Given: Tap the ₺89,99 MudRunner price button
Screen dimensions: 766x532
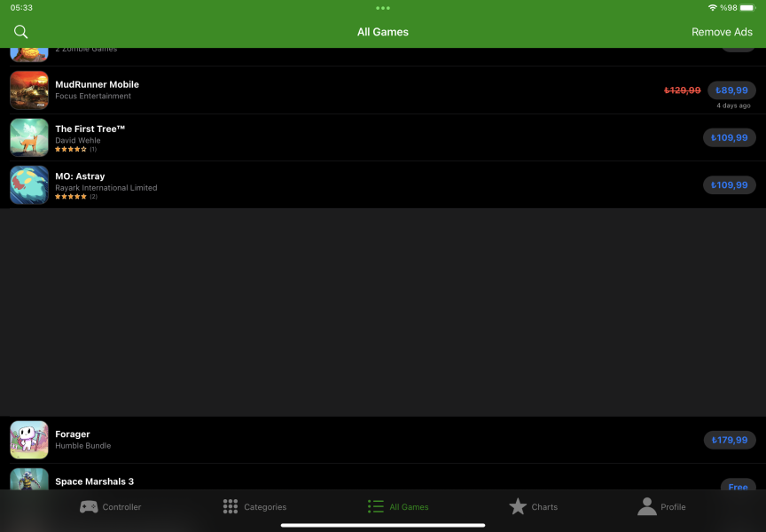Looking at the screenshot, I should pos(731,90).
